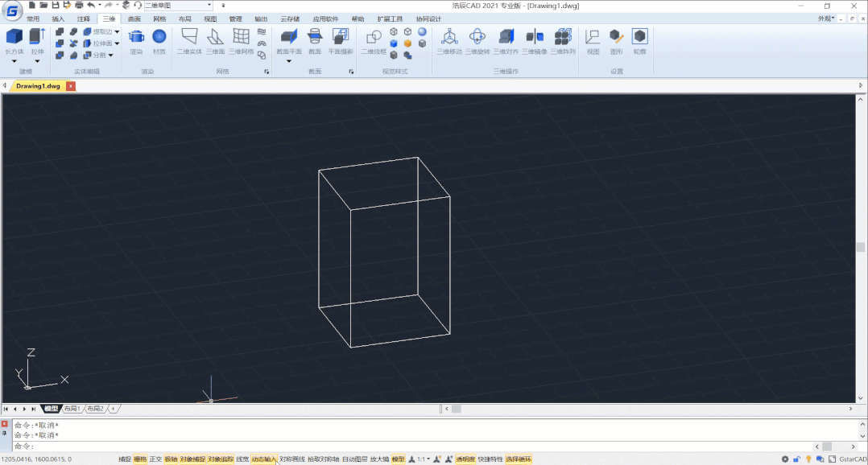
Task: Expand dropdown arrow under 长方体
Action: coord(14,61)
